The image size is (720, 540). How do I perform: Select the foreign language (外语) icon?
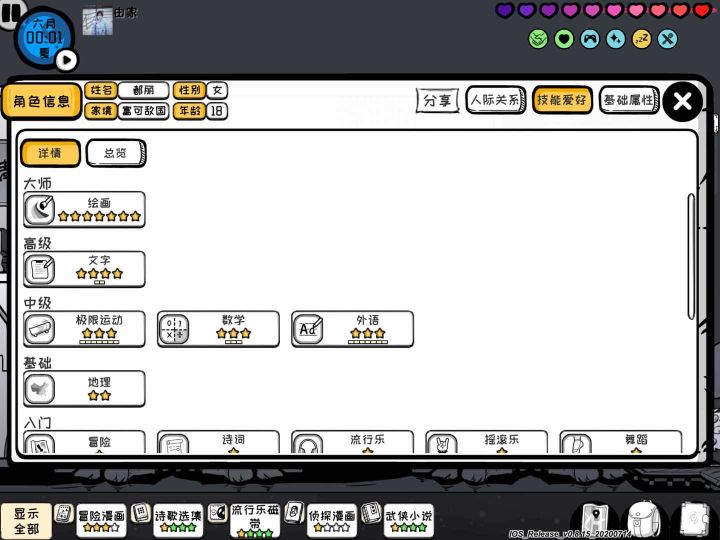point(308,329)
